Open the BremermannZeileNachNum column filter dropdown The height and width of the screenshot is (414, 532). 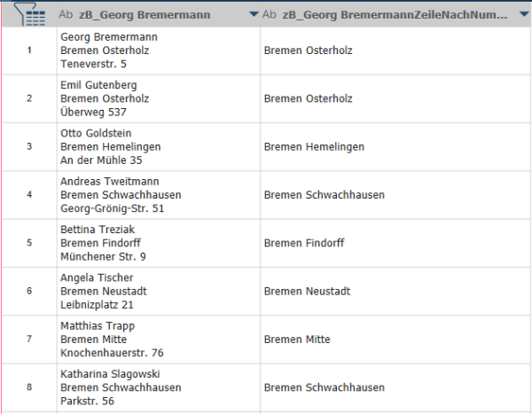523,14
